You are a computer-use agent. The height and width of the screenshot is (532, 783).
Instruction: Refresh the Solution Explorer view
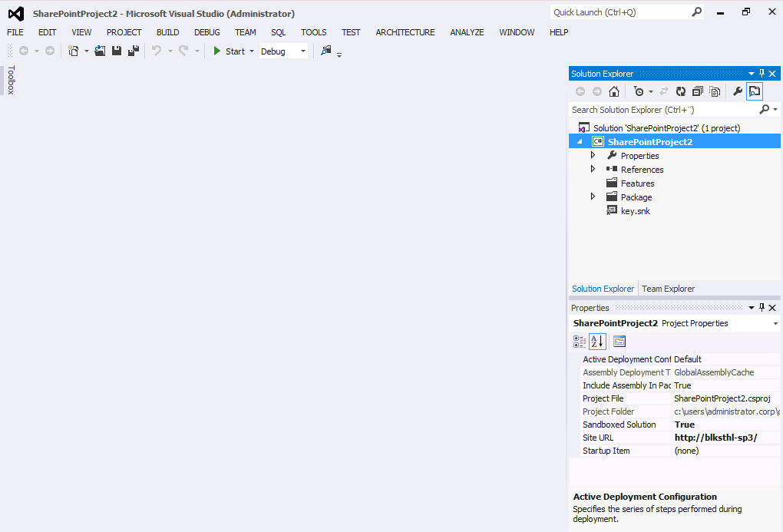[x=680, y=91]
